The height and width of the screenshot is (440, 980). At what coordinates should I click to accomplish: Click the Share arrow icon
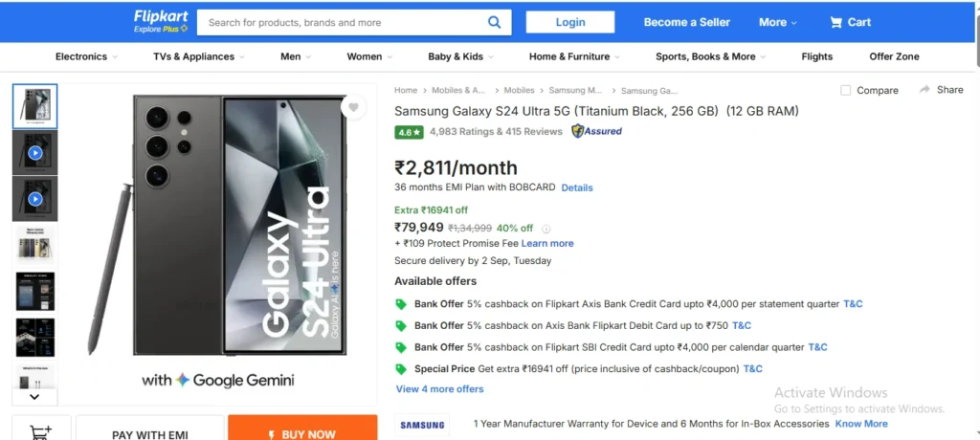(x=924, y=89)
